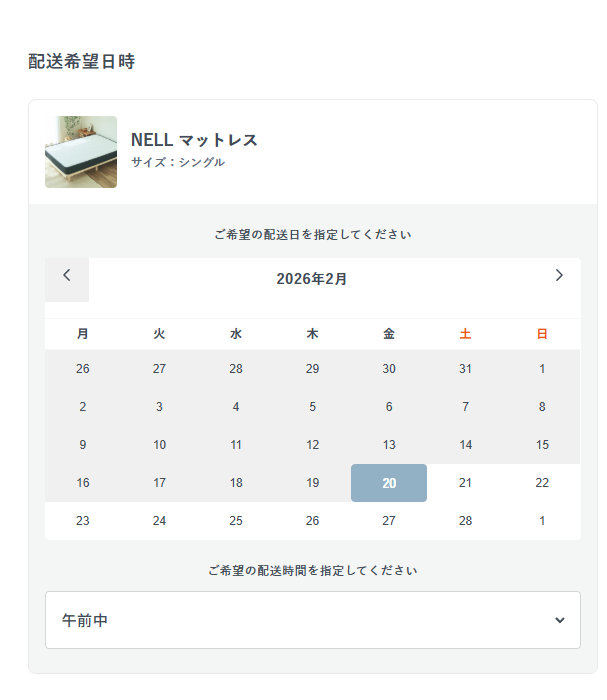The height and width of the screenshot is (700, 607).
Task: Click the NELL mattress product thumbnail
Action: pos(81,152)
